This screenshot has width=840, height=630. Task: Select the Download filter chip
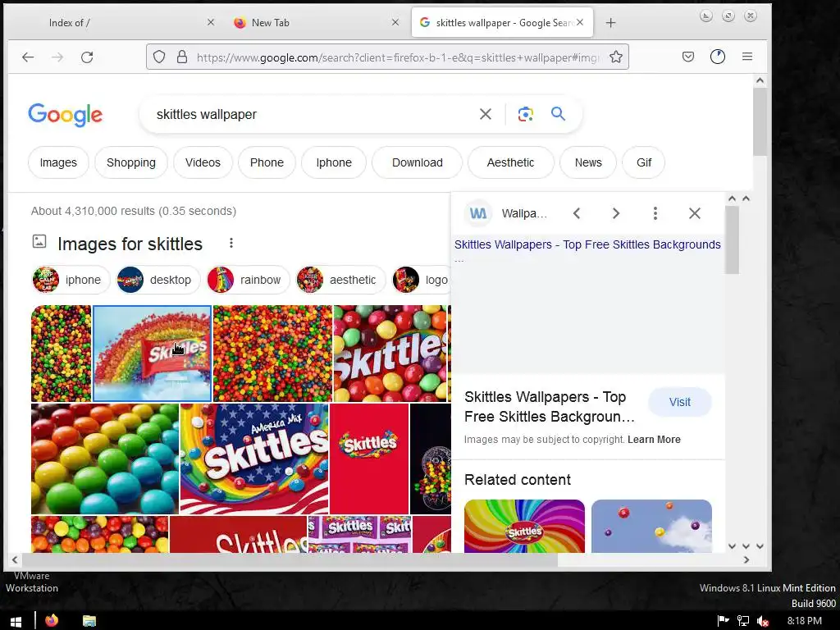pos(418,162)
